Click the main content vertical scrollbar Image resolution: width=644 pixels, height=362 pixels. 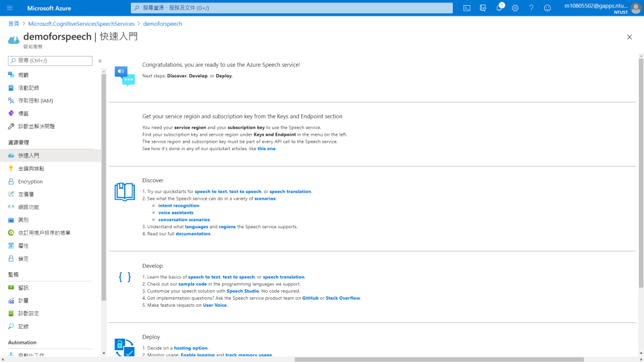(x=641, y=172)
